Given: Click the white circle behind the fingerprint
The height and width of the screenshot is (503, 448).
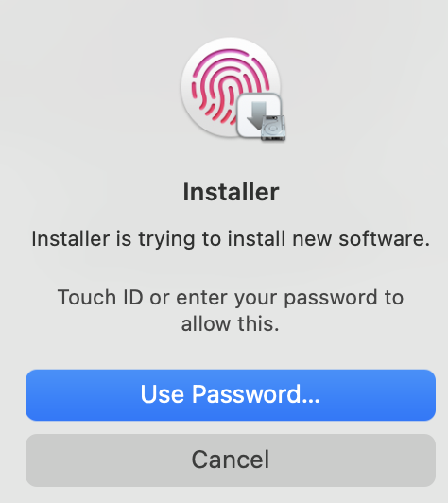Looking at the screenshot, I should point(231,87).
